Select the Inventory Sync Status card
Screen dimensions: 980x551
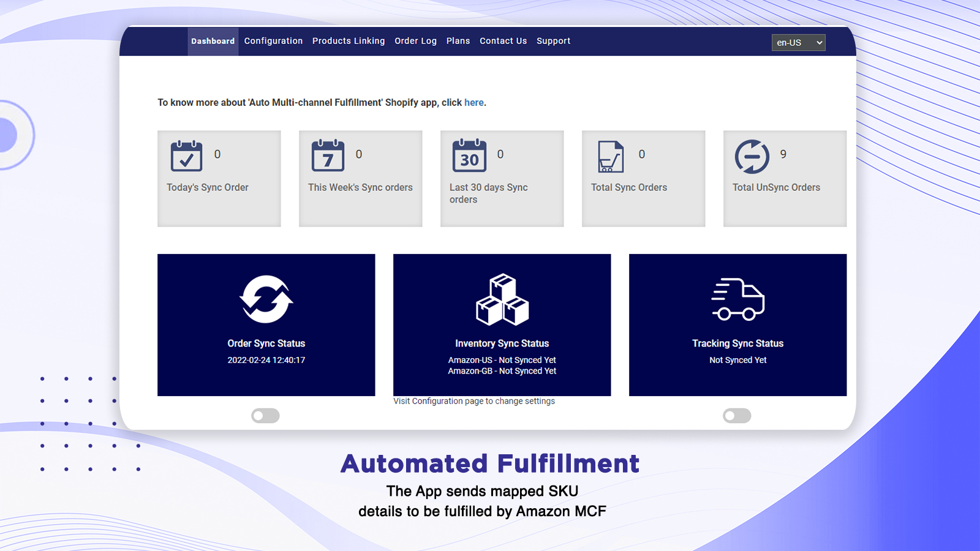[502, 325]
